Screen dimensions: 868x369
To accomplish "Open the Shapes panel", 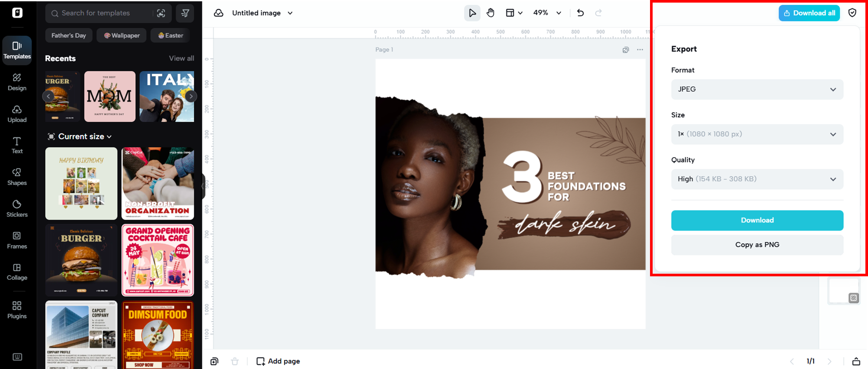I will point(17,177).
